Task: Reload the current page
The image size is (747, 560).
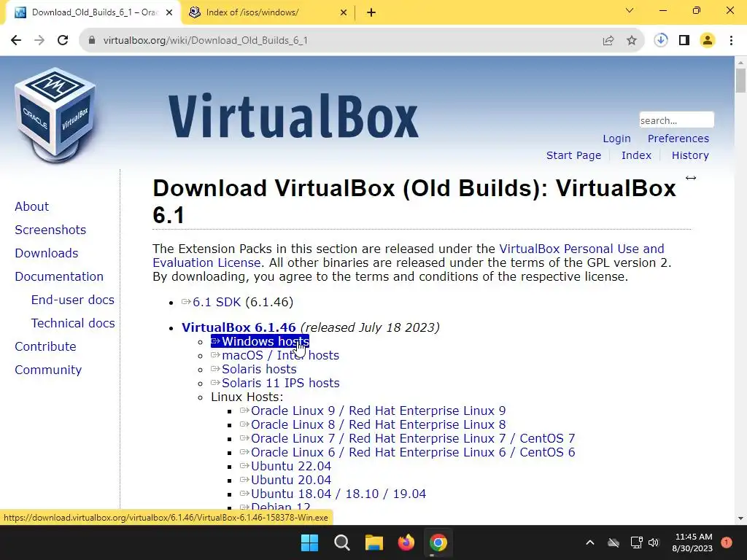Action: [x=63, y=41]
